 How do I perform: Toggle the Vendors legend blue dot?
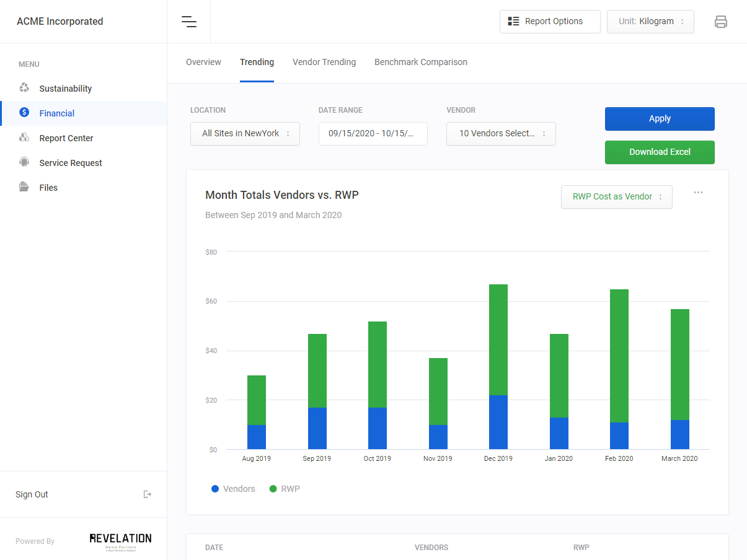click(215, 489)
